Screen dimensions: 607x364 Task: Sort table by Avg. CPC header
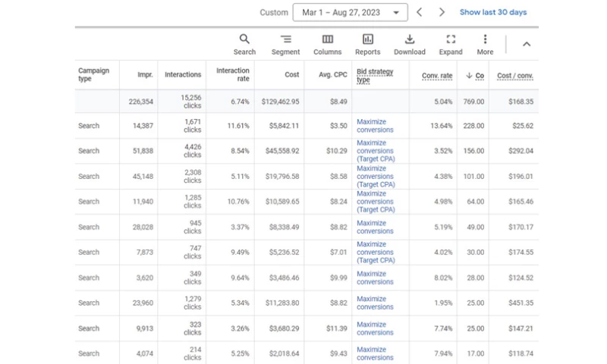tap(333, 75)
